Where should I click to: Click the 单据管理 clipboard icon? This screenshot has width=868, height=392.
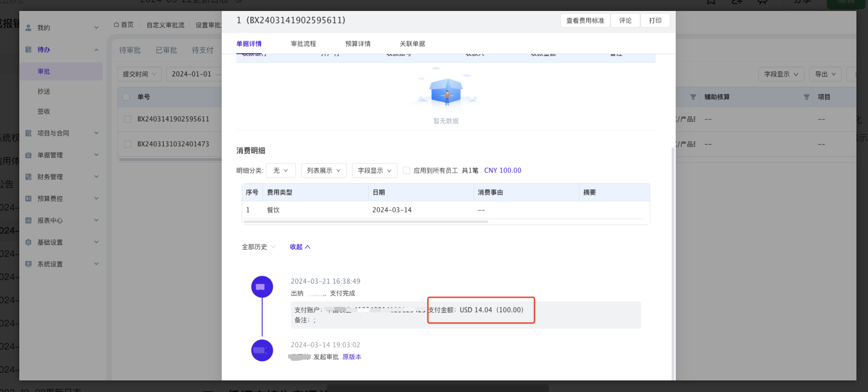[29, 155]
